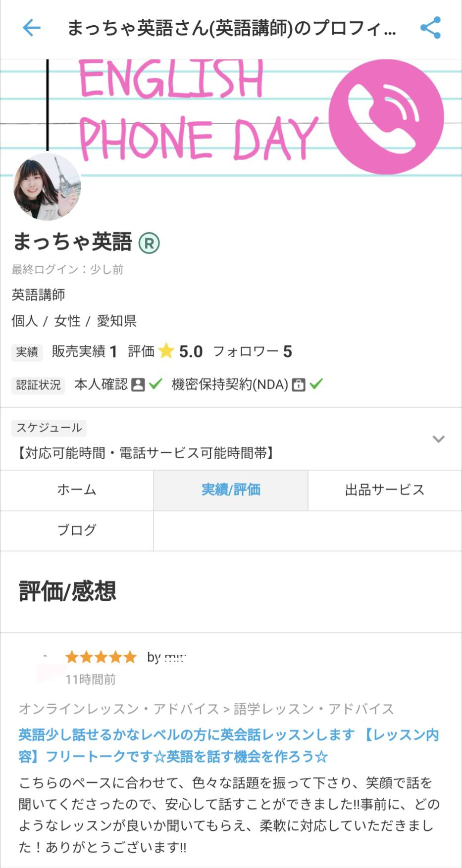
Task: Open the ブログ tab
Action: (x=77, y=530)
